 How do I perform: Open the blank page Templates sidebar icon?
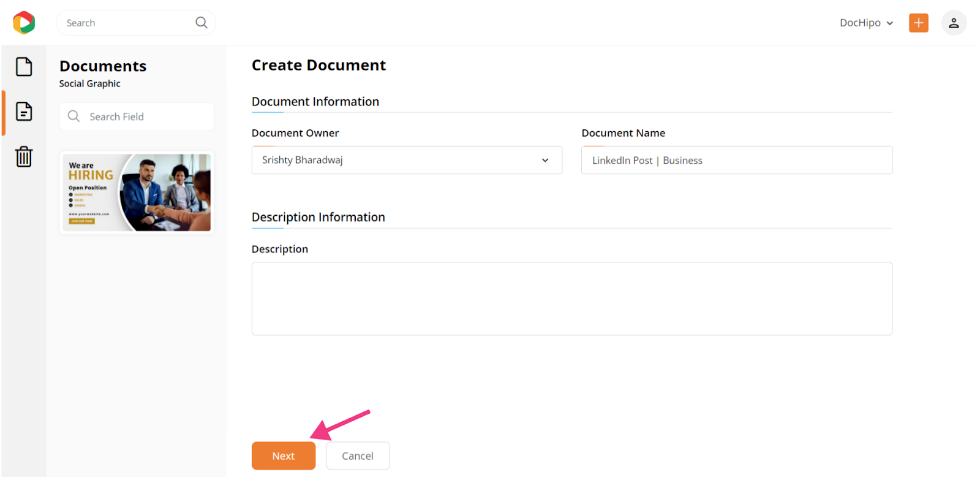point(24,67)
